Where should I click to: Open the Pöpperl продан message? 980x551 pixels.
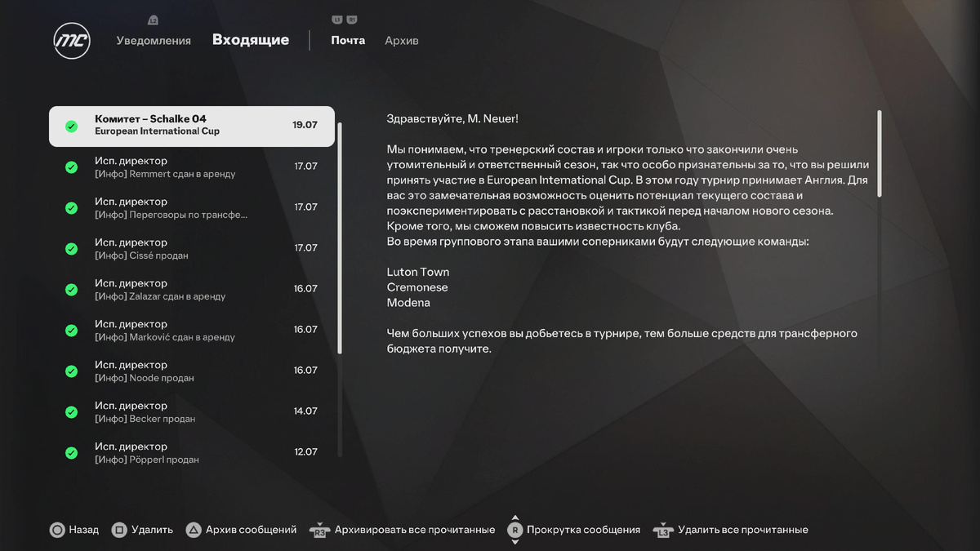click(192, 453)
